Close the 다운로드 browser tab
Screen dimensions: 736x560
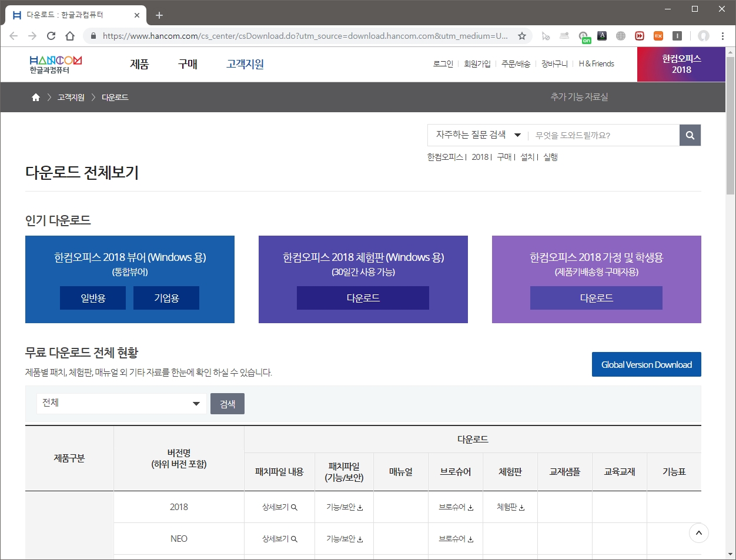point(137,15)
